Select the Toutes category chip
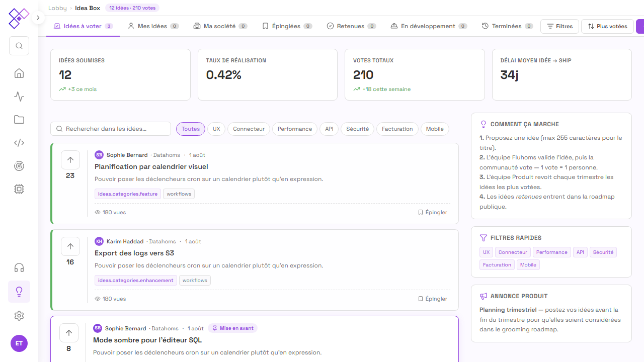The width and height of the screenshot is (644, 362). [191, 129]
